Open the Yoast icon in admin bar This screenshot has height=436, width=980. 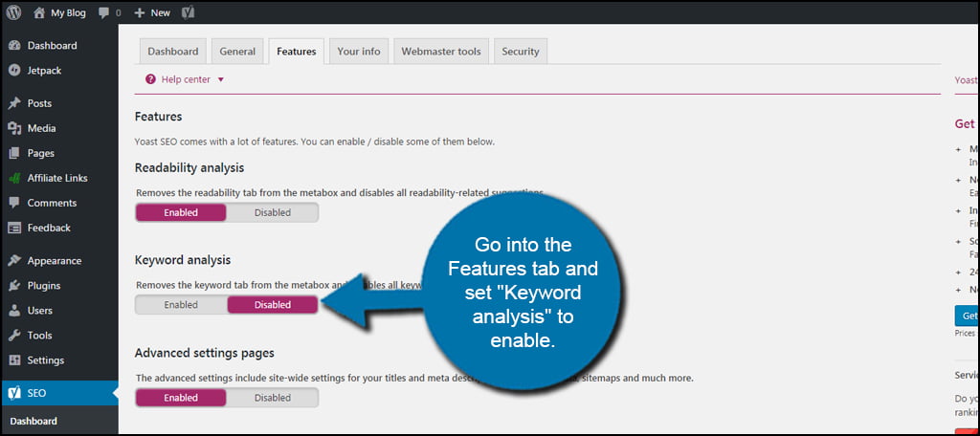pos(189,12)
